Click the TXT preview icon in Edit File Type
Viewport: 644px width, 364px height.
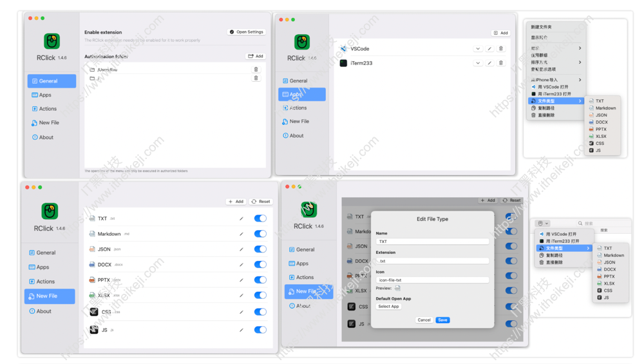(397, 289)
